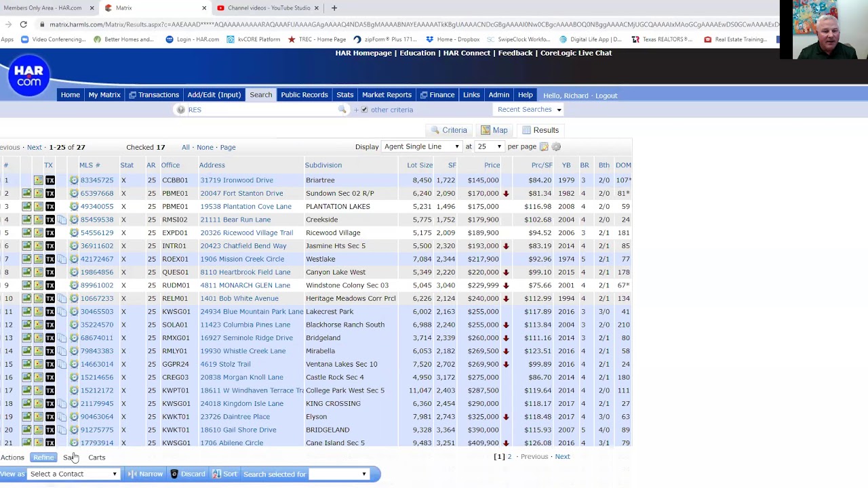The height and width of the screenshot is (488, 868).
Task: Open the TREC - Home Page bookmark
Action: pos(317,39)
